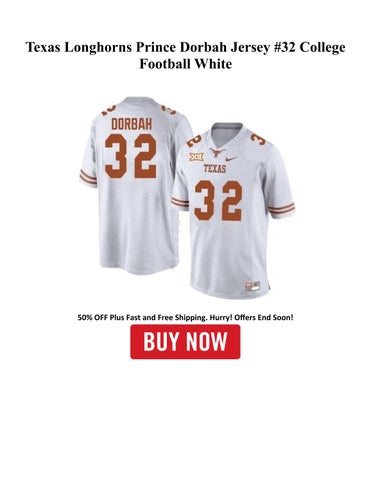371x480 pixels.
Task: Click the back jersey's shoulder number above DORBAH
Action: (111, 109)
